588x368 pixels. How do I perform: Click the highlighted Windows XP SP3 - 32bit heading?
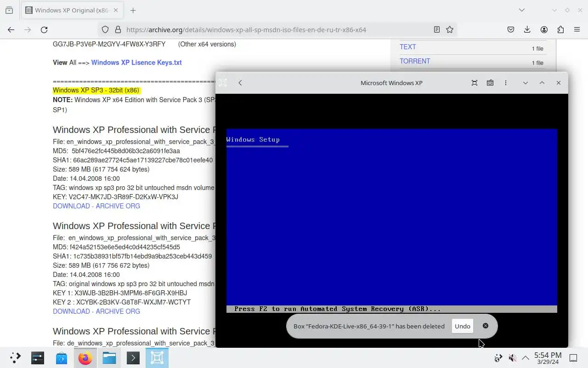(x=96, y=90)
